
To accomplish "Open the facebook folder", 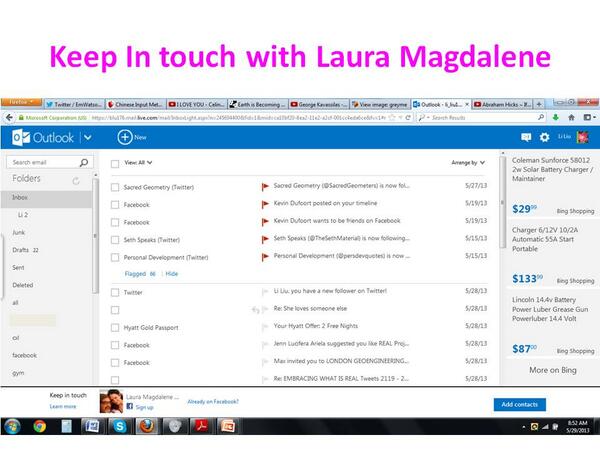I will point(24,355).
